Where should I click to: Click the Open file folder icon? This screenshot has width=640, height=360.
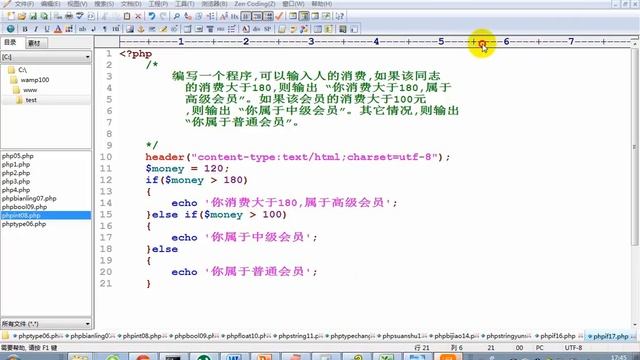(22, 16)
